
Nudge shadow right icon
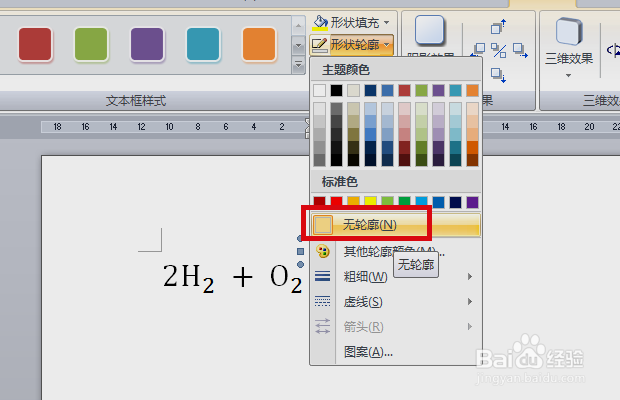[520, 50]
